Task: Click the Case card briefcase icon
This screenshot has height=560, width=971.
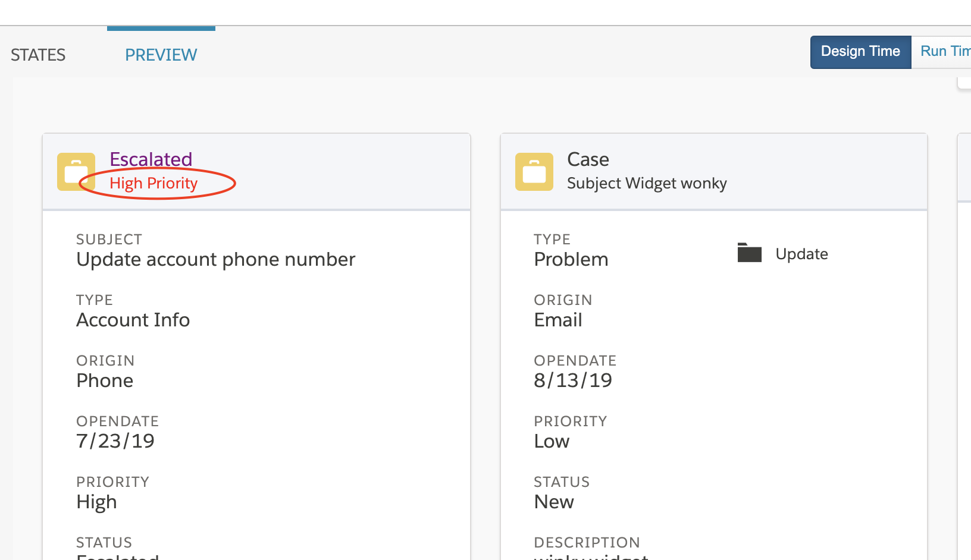Action: click(534, 172)
